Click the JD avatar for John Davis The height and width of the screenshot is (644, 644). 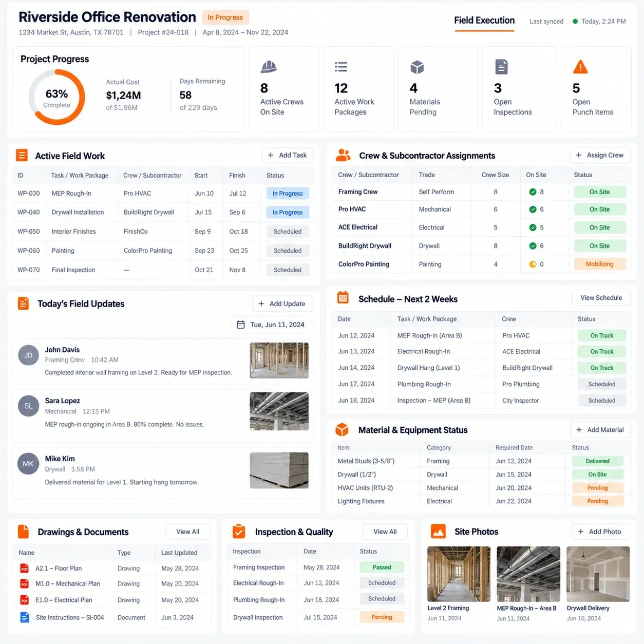pos(28,355)
